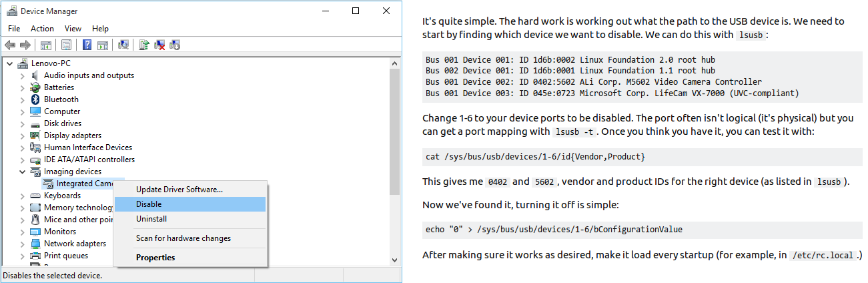Select Display adapters in the device tree
Viewport: 868px width, 283px height.
pyautogui.click(x=73, y=135)
